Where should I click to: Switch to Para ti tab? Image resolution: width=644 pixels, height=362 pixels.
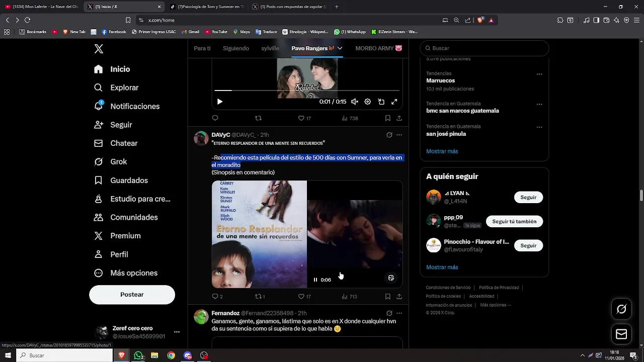click(202, 48)
